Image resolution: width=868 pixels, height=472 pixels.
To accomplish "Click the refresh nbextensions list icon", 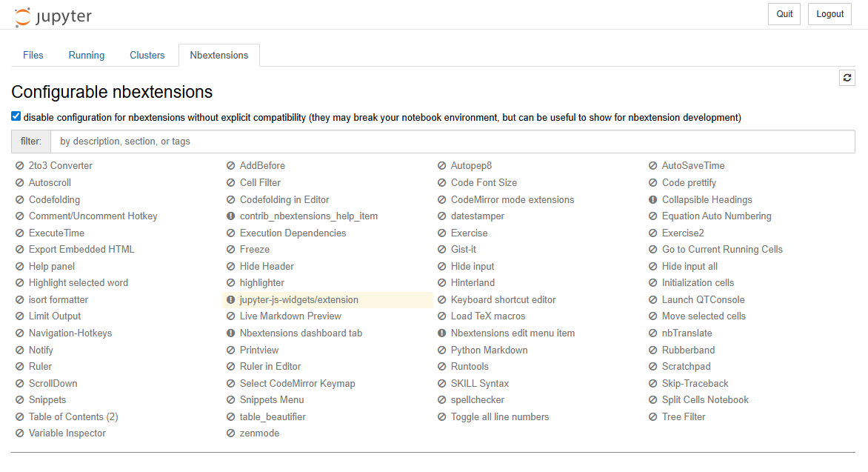I will (x=847, y=78).
